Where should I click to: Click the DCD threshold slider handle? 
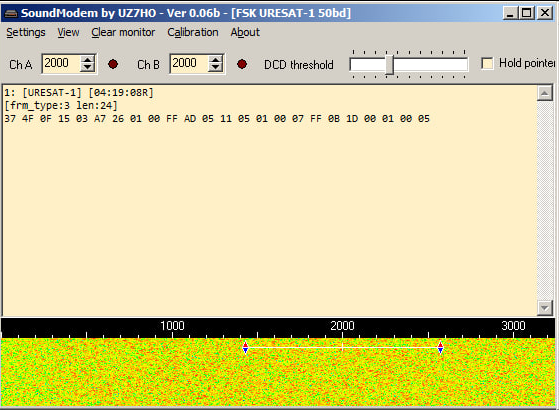pos(389,65)
